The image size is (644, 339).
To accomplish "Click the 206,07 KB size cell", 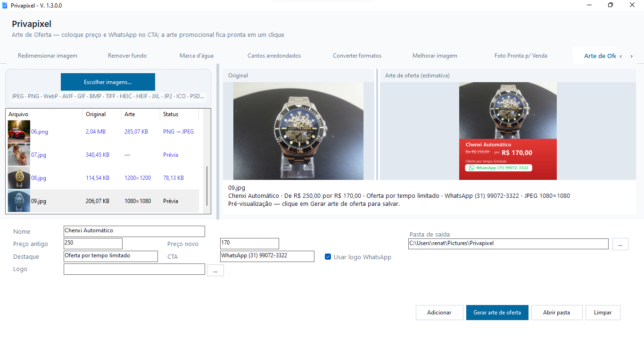I will (x=98, y=201).
